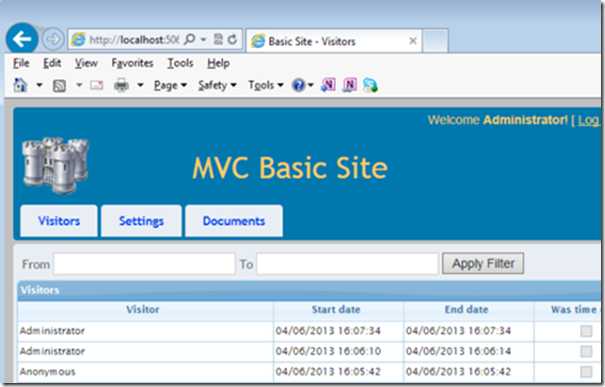The width and height of the screenshot is (605, 387).
Task: Refresh the page with the reload icon
Action: tap(232, 39)
